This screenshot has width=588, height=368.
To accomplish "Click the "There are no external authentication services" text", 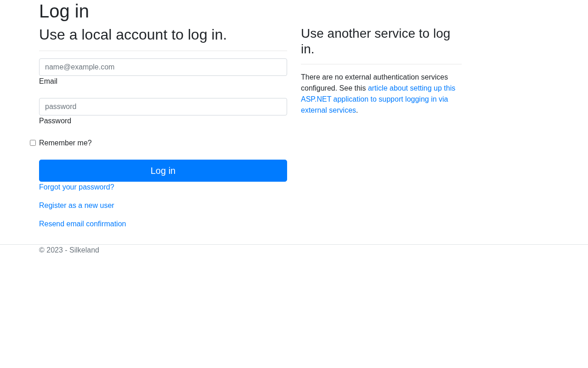I will tap(374, 77).
